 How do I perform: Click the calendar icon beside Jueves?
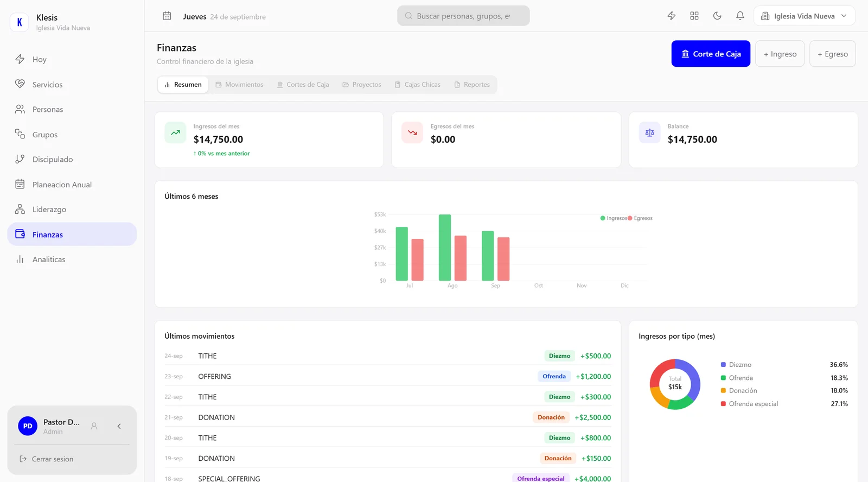point(167,16)
